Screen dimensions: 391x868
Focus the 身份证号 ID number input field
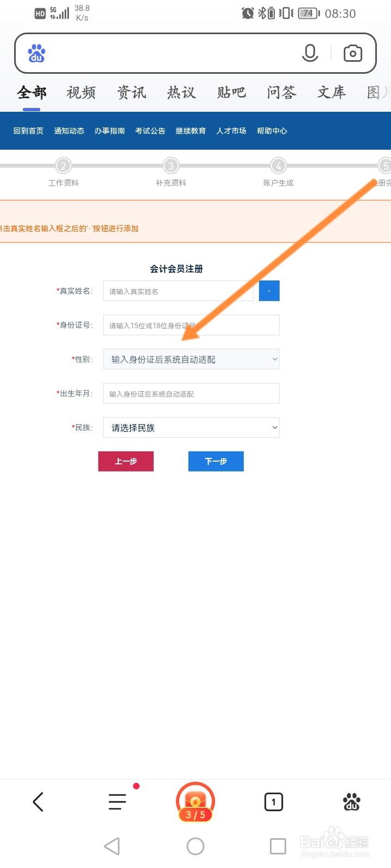(x=191, y=325)
